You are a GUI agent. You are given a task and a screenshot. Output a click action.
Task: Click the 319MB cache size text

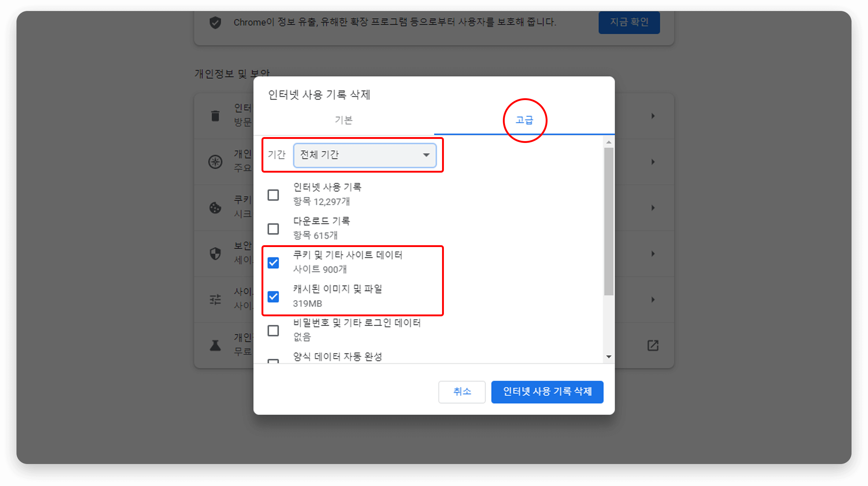[307, 303]
